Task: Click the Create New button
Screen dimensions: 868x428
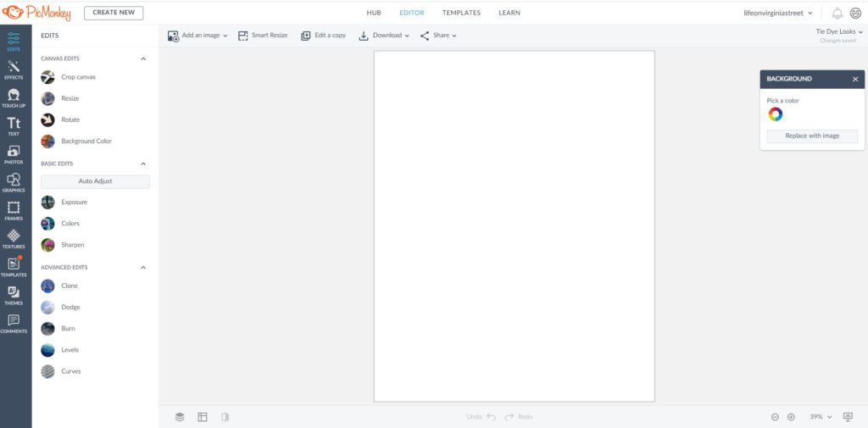Action: 114,13
